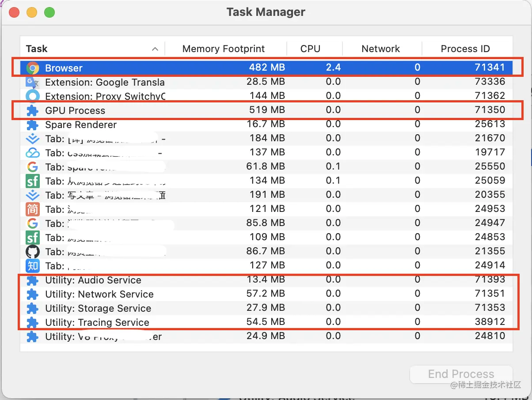The image size is (532, 400).
Task: Sort by Memory Footprint column
Action: click(224, 49)
